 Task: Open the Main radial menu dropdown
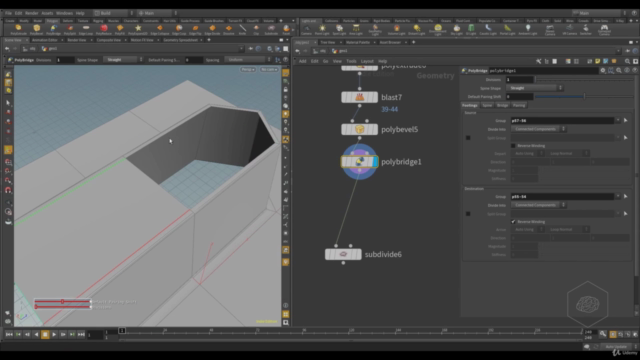pyautogui.click(x=157, y=13)
